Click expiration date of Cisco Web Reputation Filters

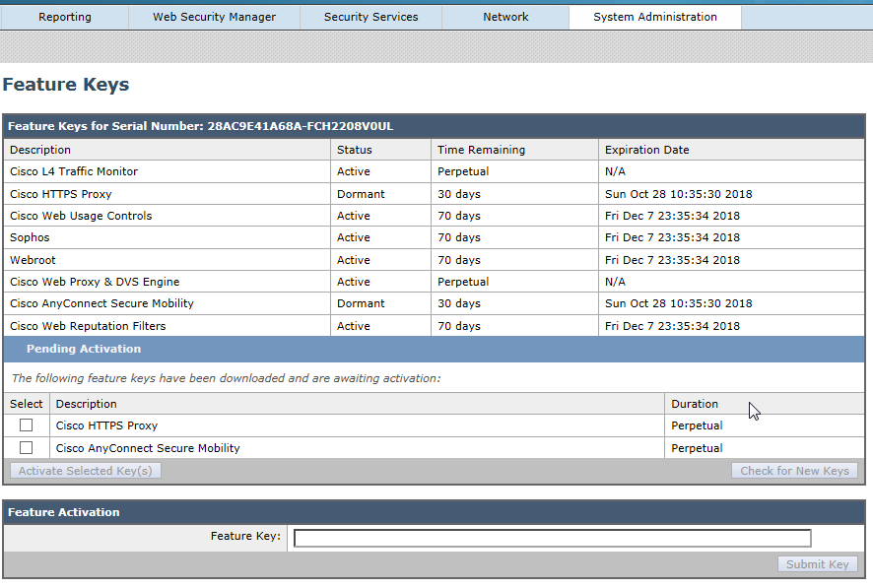click(673, 327)
